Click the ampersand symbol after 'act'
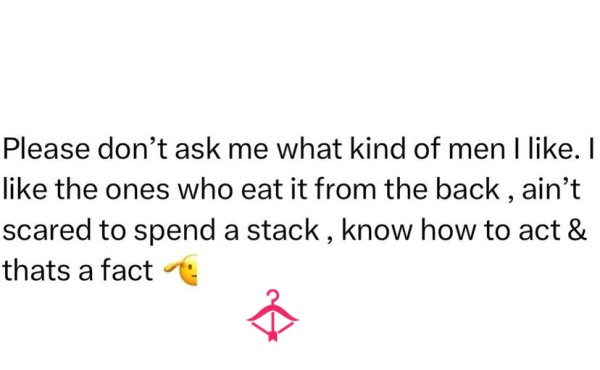Image resolution: width=600 pixels, height=370 pixels. coord(577,230)
